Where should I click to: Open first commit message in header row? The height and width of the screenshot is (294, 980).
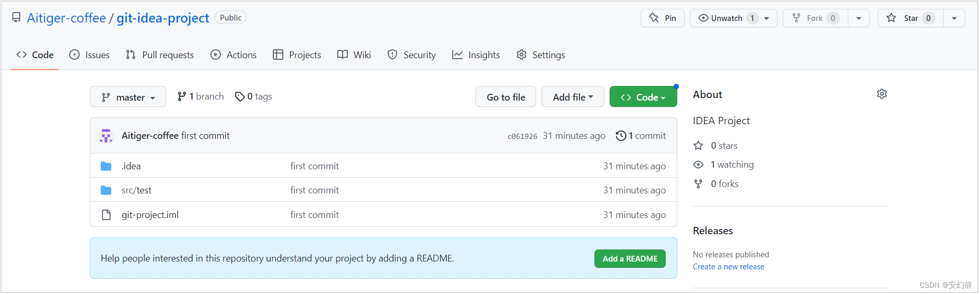(x=206, y=136)
